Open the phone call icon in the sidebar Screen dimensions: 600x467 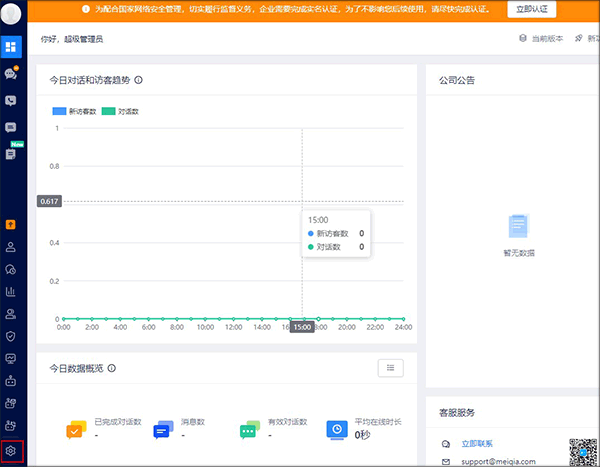click(11, 100)
